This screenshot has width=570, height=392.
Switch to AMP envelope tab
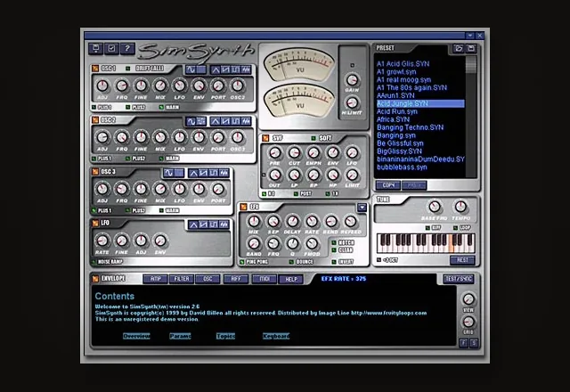point(156,279)
